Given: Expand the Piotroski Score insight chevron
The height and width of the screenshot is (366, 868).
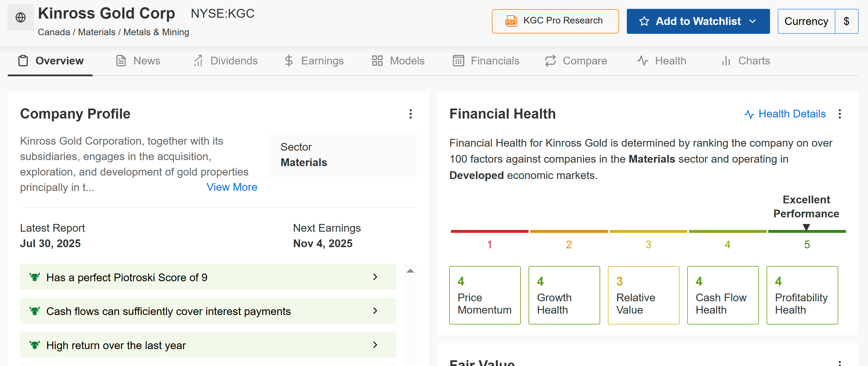Looking at the screenshot, I should (375, 277).
